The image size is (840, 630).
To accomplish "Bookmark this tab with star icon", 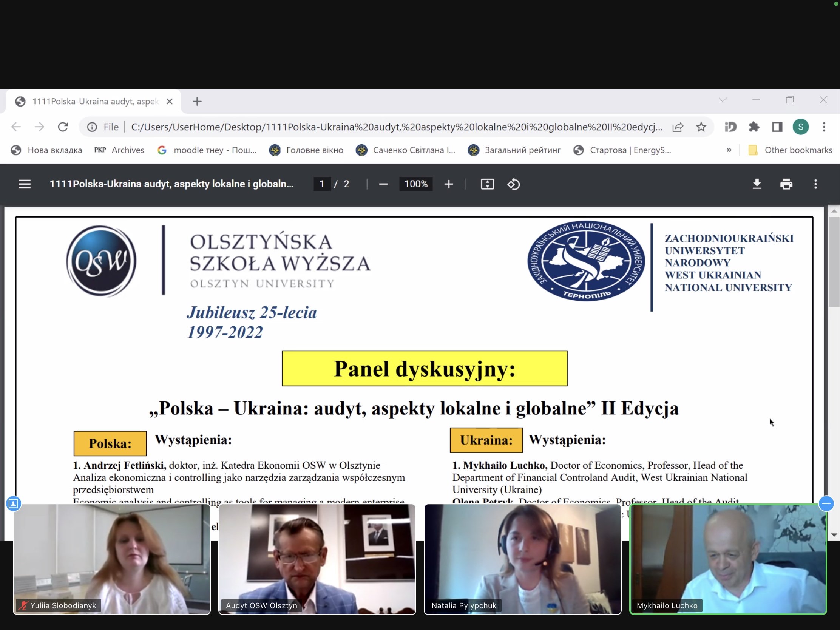I will (x=701, y=127).
